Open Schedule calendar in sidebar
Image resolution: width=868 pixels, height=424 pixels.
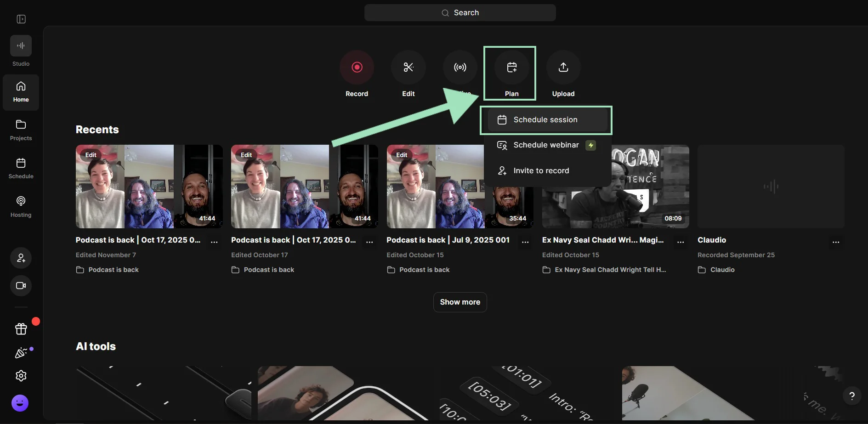click(21, 169)
